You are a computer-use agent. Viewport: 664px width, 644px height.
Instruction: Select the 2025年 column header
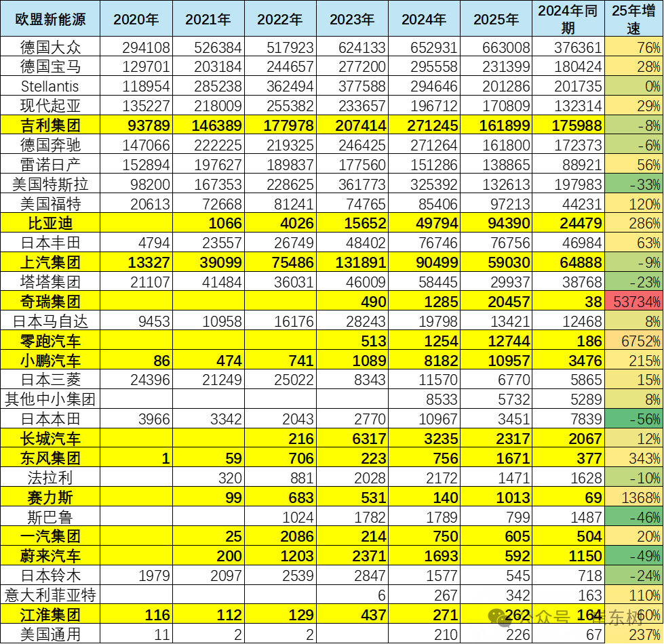[496, 19]
